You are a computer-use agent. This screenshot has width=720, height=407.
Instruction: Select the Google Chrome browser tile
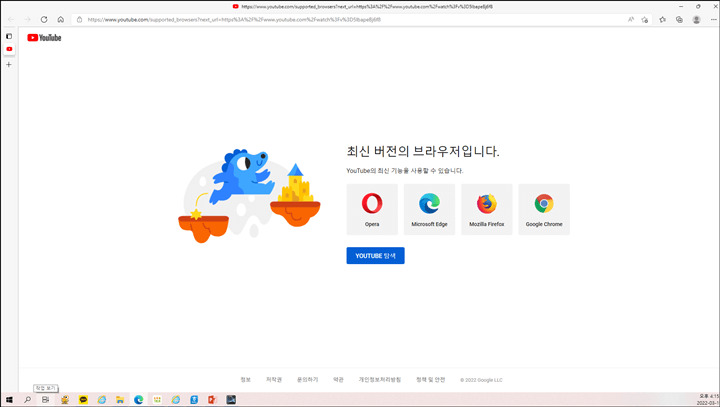click(x=544, y=209)
